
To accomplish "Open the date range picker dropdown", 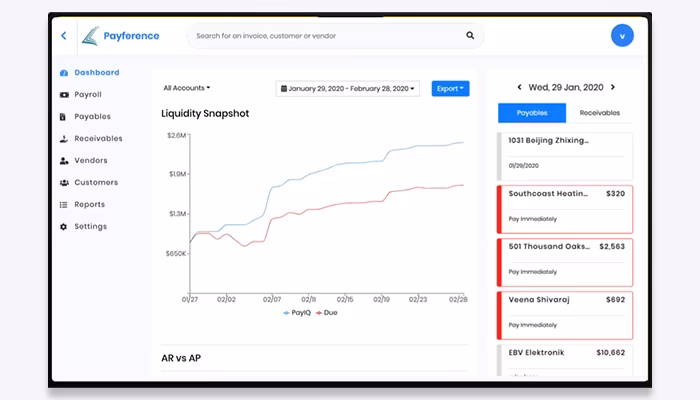I will 347,88.
